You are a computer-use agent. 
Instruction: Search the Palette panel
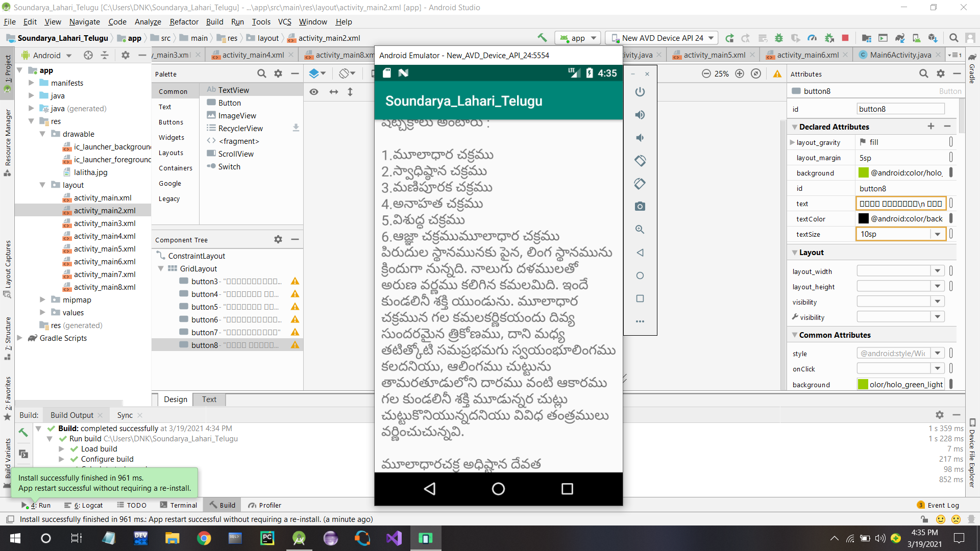pyautogui.click(x=262, y=74)
